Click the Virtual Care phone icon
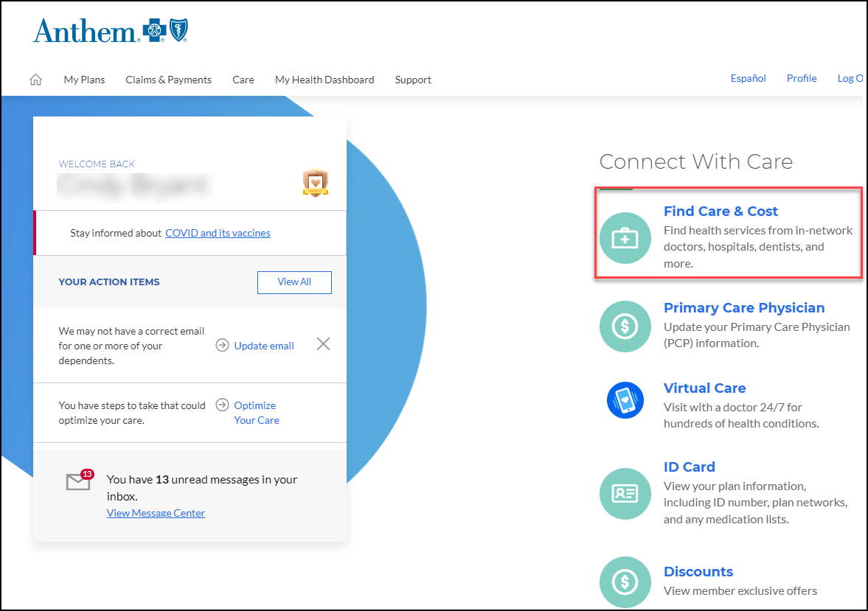This screenshot has width=868, height=611. (x=625, y=402)
